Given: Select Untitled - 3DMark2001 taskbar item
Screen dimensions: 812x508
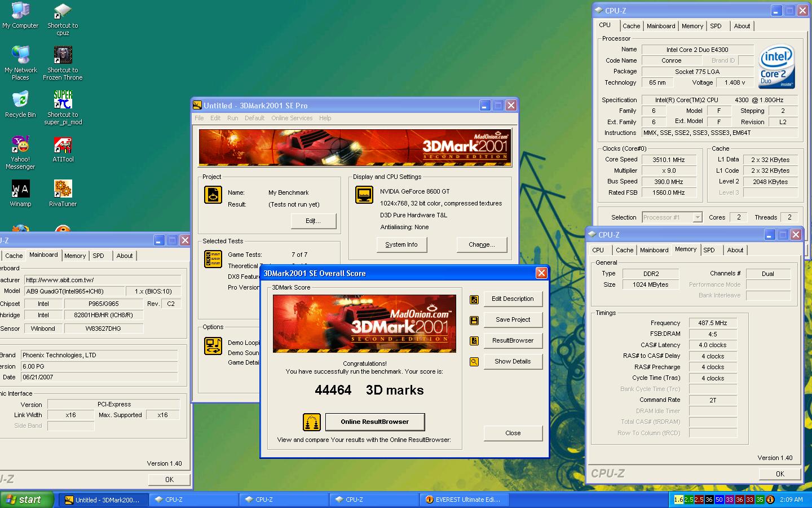Looking at the screenshot, I should [x=104, y=500].
